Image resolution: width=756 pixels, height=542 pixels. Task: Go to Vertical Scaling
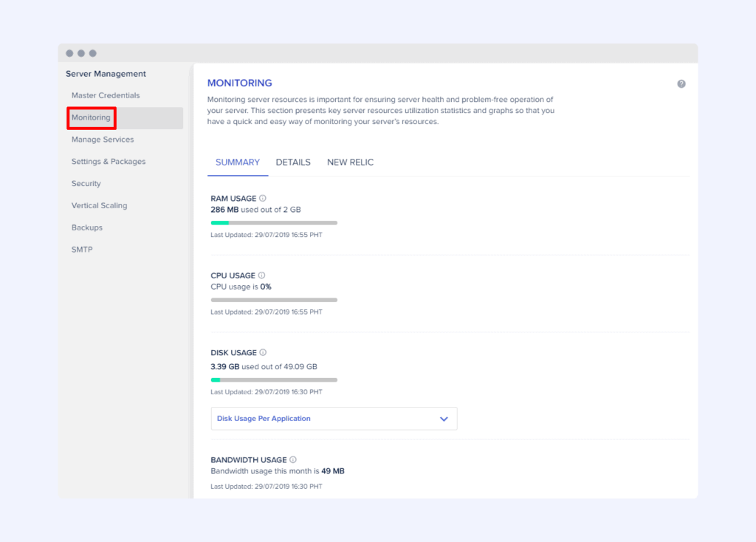[100, 205]
